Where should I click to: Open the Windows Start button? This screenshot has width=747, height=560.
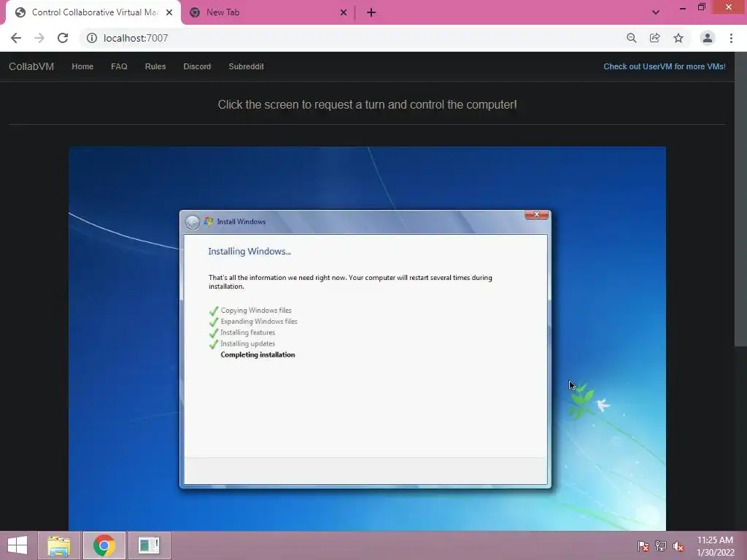point(18,545)
